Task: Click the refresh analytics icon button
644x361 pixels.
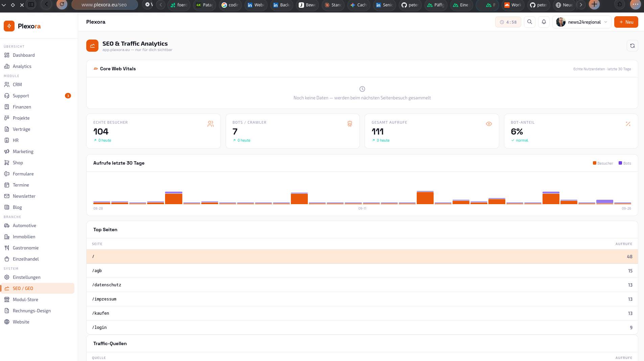Action: click(632, 46)
